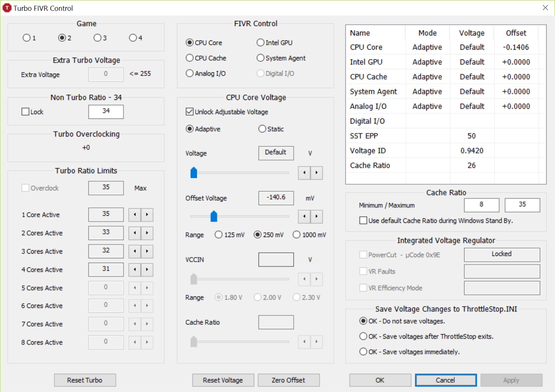
Task: Set offset range to 125 mV
Action: click(230, 235)
